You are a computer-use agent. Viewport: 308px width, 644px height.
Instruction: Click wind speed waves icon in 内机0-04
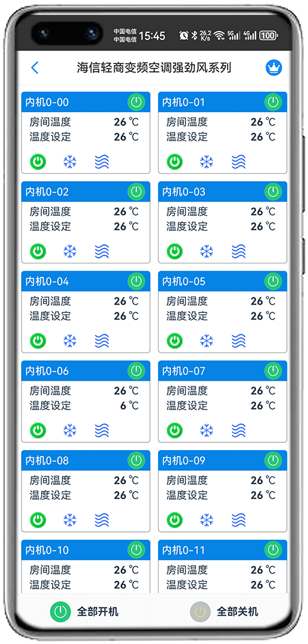(x=102, y=341)
